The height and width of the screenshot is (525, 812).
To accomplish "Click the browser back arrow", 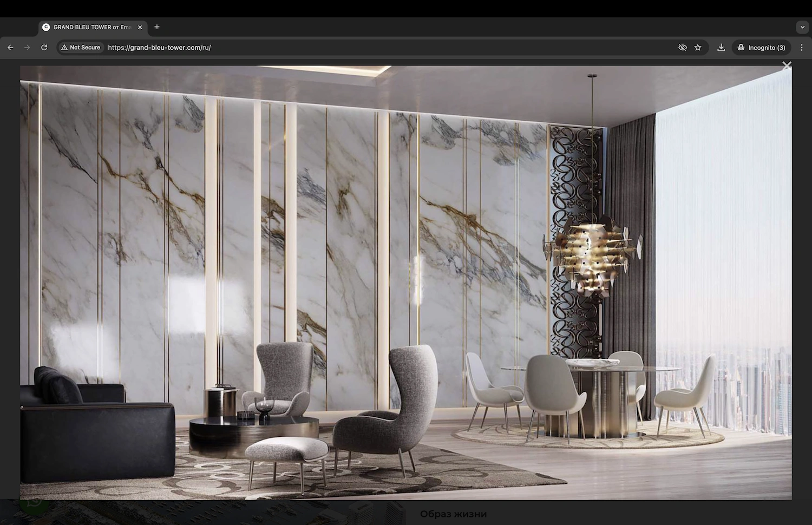I will (x=10, y=48).
